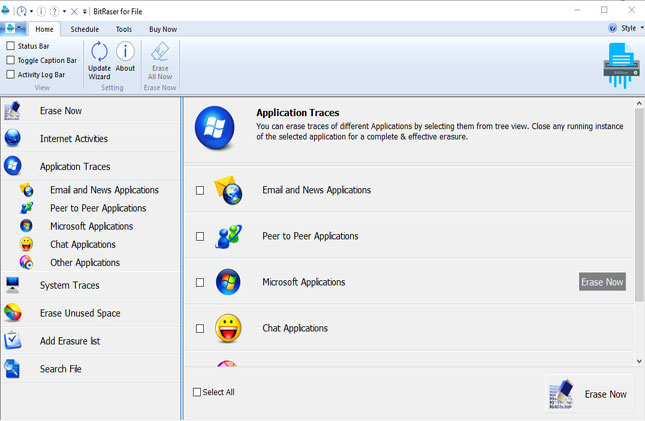Click the bottom Erase Now button
Image resolution: width=645 pixels, height=421 pixels.
click(x=590, y=394)
